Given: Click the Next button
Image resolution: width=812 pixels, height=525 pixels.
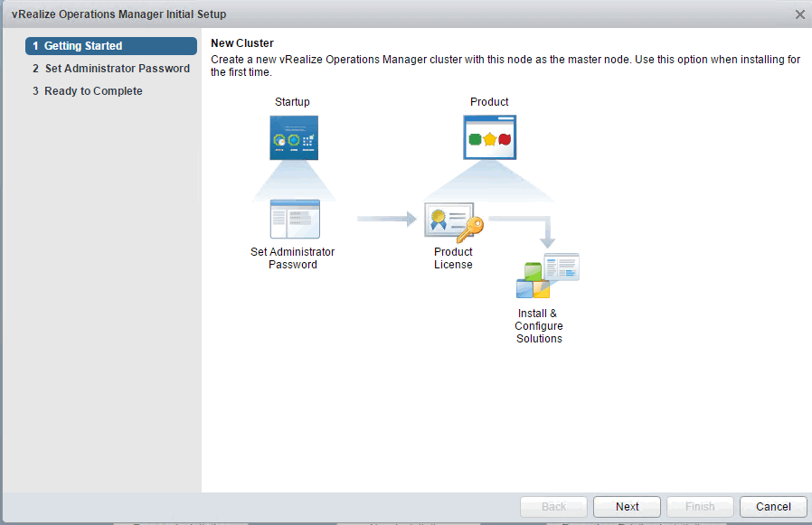Looking at the screenshot, I should [x=627, y=506].
